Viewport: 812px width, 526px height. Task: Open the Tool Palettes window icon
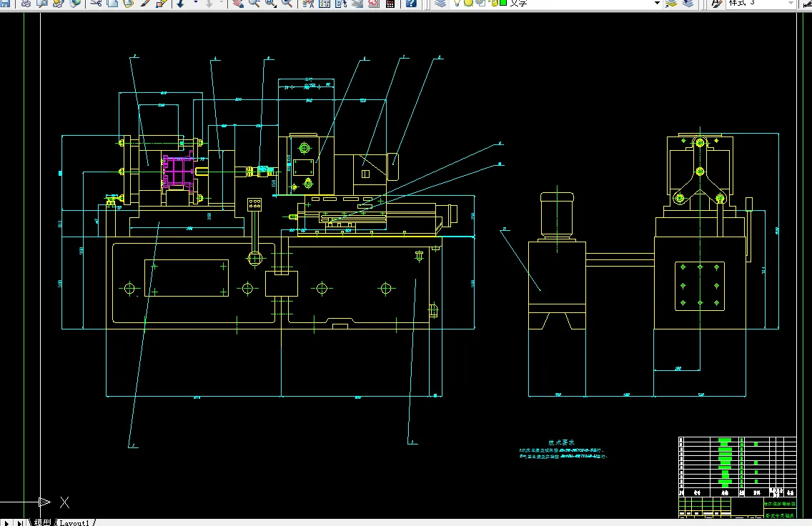click(x=341, y=3)
